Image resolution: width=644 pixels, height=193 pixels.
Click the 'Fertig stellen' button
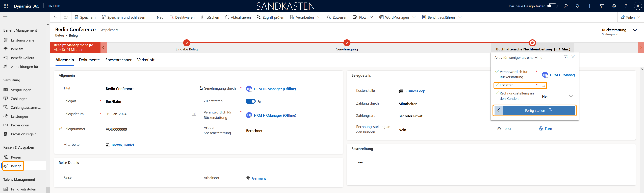coord(538,110)
